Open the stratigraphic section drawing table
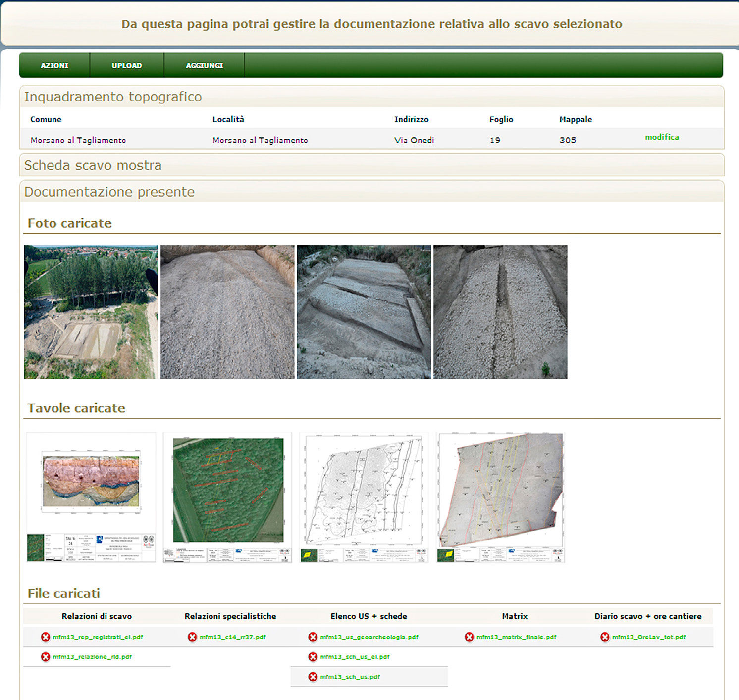Screen dimensions: 739x700 click(91, 498)
